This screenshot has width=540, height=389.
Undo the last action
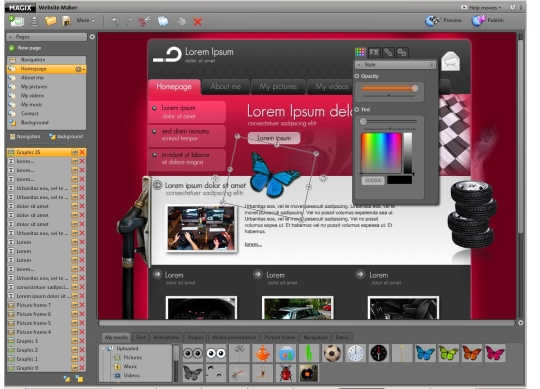click(x=115, y=21)
